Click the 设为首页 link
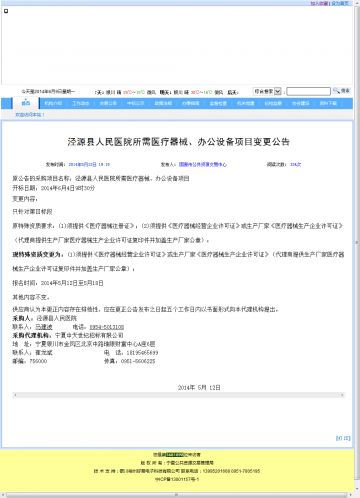360x498 pixels. click(340, 3)
